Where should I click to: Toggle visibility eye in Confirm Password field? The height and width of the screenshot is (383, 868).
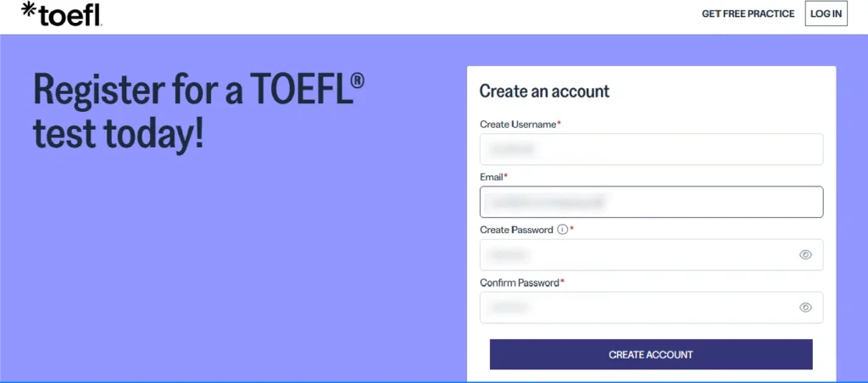click(x=805, y=308)
